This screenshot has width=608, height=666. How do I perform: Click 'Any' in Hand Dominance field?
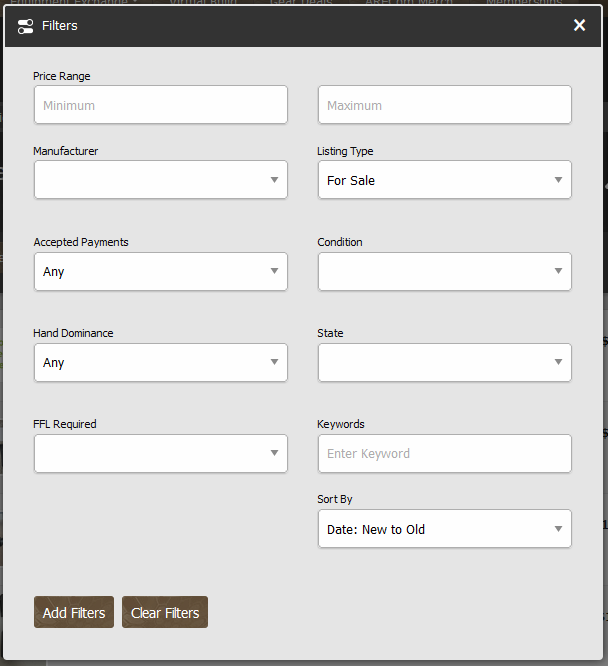tap(54, 363)
